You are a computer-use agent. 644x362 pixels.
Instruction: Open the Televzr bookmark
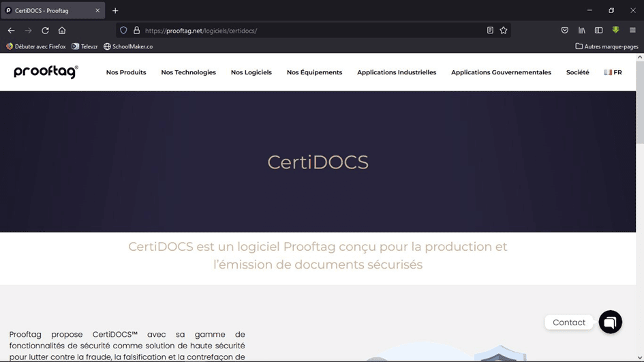coord(85,46)
